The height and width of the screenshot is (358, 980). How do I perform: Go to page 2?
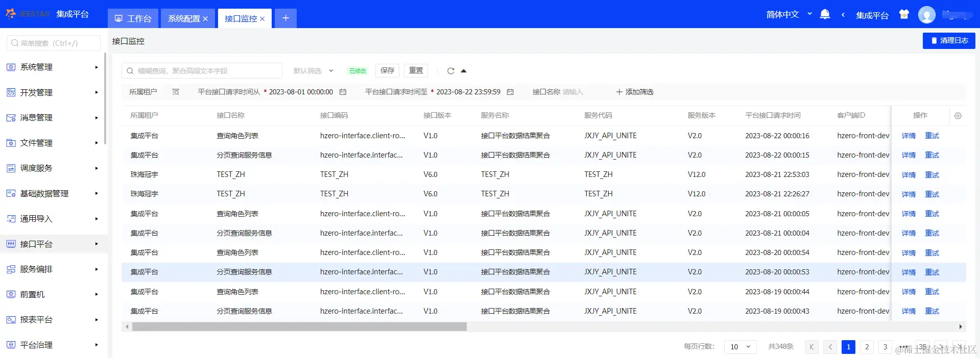click(867, 347)
